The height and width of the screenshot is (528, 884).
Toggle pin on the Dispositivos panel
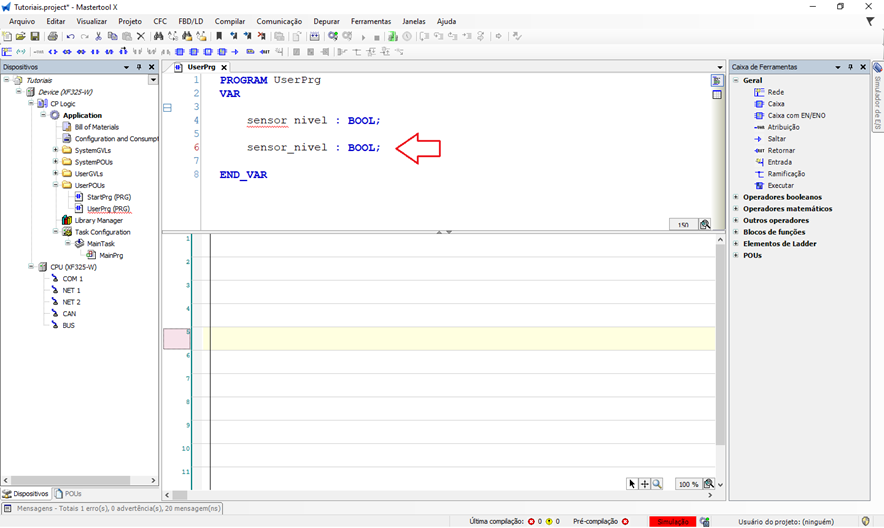[x=140, y=67]
